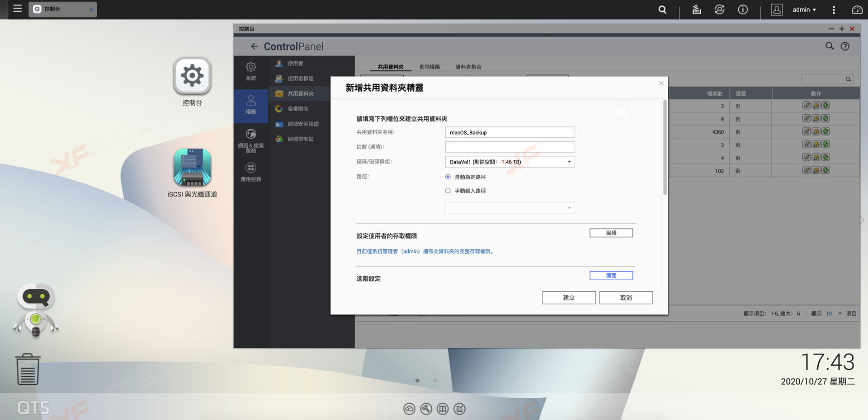
Task: Click the feedback icon in bottom dock
Action: click(459, 409)
